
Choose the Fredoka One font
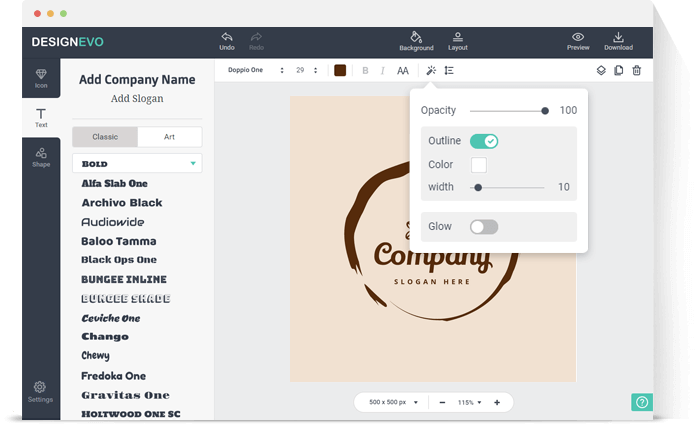point(113,376)
